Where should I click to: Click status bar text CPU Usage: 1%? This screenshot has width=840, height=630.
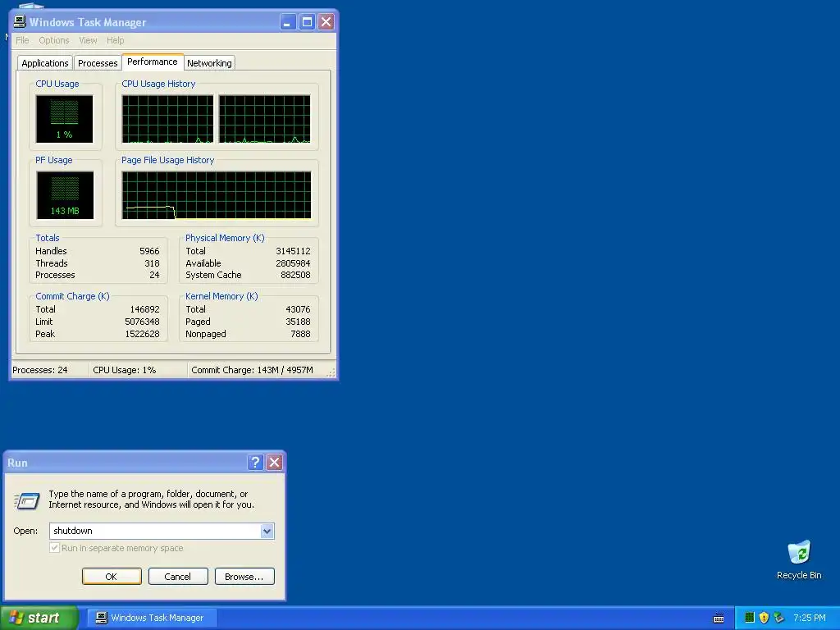click(125, 370)
